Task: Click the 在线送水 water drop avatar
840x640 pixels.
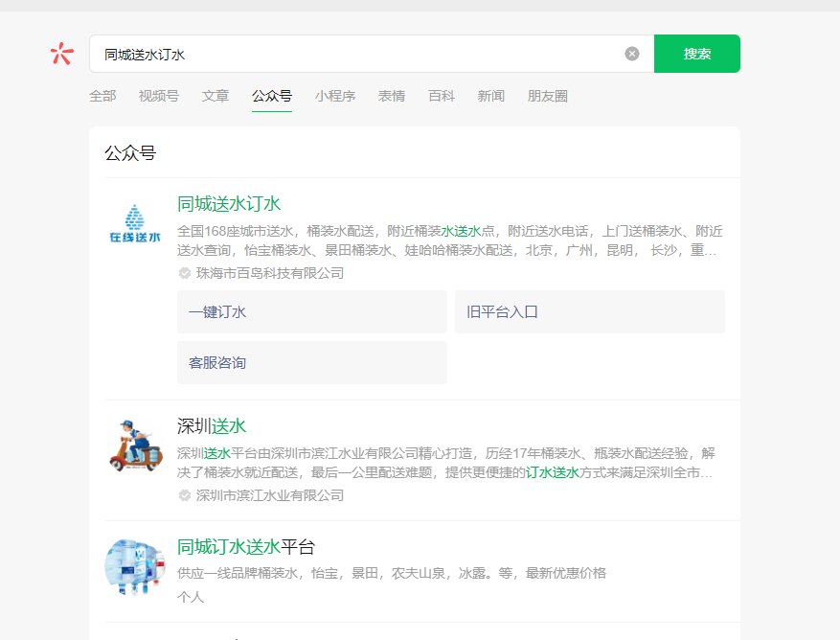Action: pos(135,224)
